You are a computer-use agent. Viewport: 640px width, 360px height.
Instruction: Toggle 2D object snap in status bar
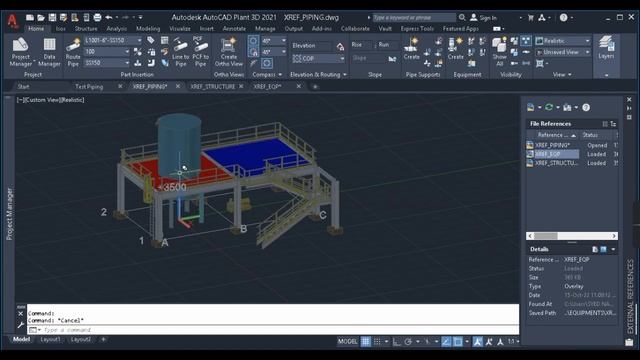(x=458, y=342)
